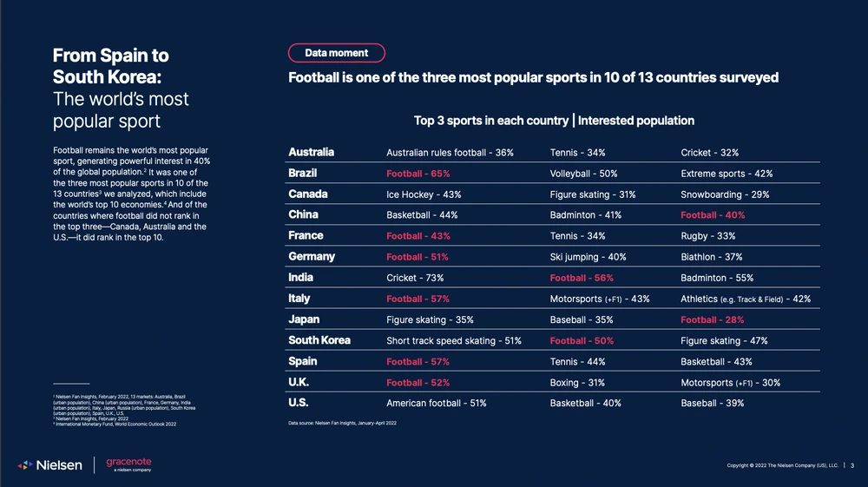
Task: Click the "Data source: Nielsen Fan Insights" note
Action: point(341,423)
